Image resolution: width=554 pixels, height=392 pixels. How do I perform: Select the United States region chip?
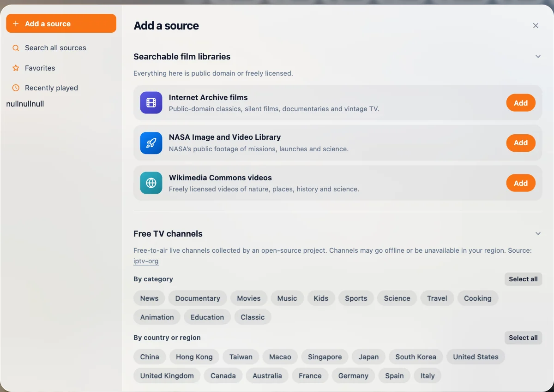pos(476,357)
